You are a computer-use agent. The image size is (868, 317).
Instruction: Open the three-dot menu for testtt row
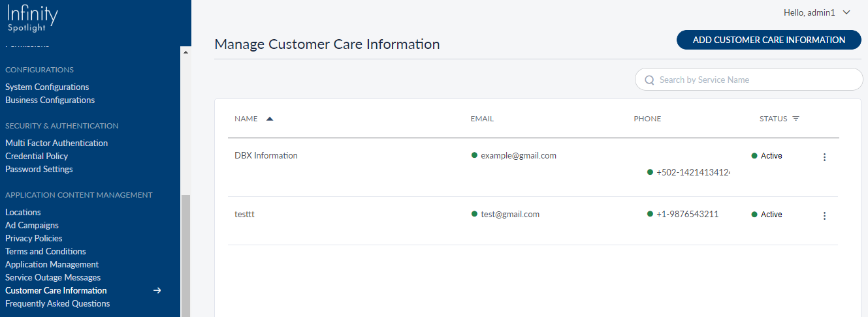tap(824, 216)
